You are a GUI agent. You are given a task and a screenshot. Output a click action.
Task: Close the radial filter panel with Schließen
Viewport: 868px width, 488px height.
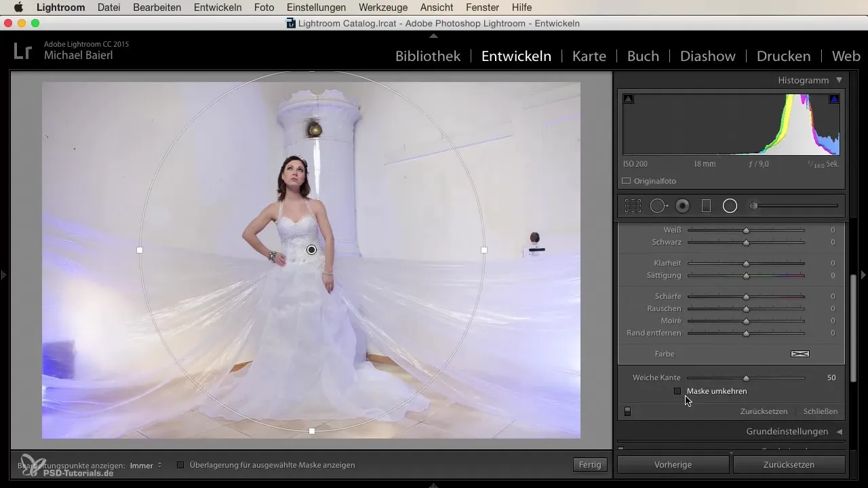[x=821, y=411]
